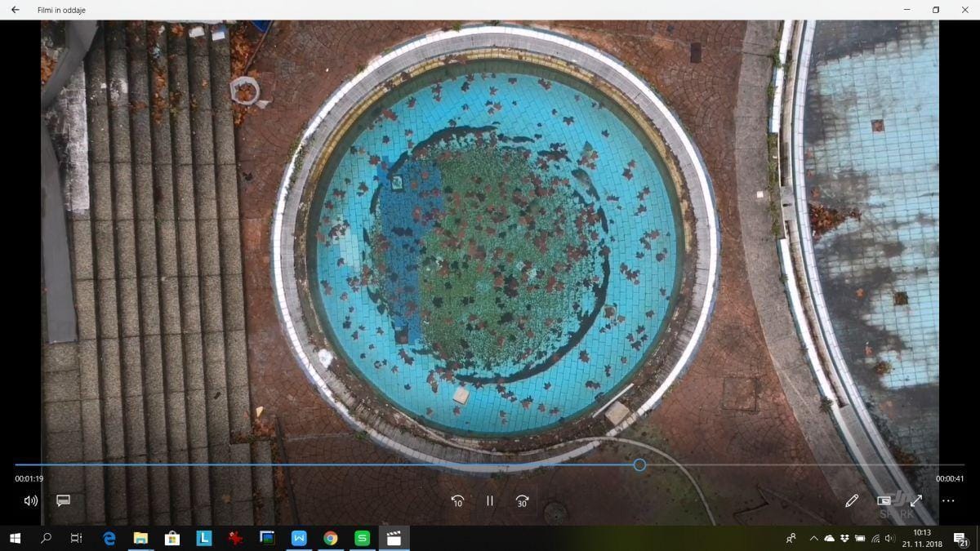
Task: Open the edit pencil tool
Action: (x=852, y=500)
